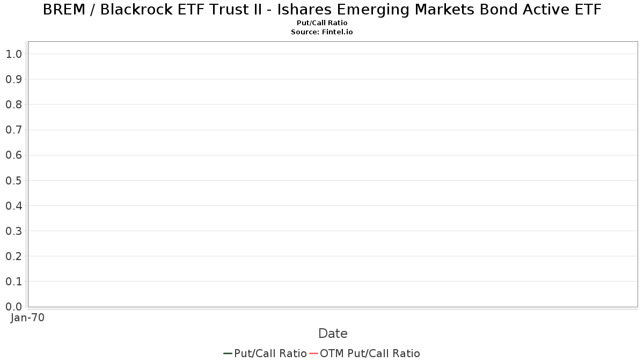This screenshot has height=362, width=644.
Task: Click the BREM chart main title
Action: pyautogui.click(x=322, y=10)
